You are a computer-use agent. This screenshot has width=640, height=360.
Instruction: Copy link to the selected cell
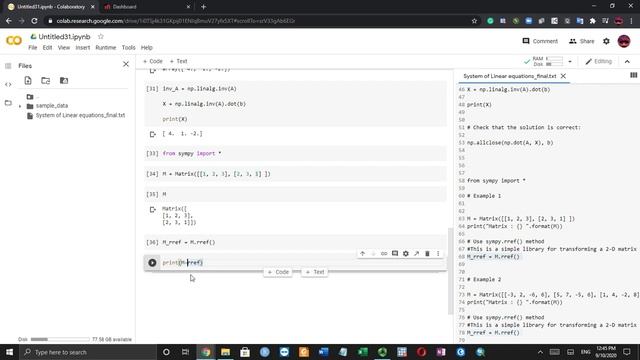[384, 253]
